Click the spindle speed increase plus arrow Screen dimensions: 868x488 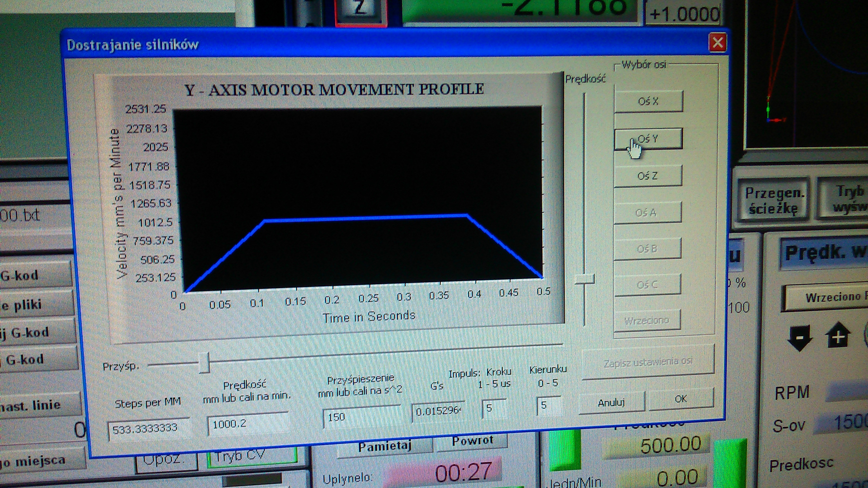point(838,335)
